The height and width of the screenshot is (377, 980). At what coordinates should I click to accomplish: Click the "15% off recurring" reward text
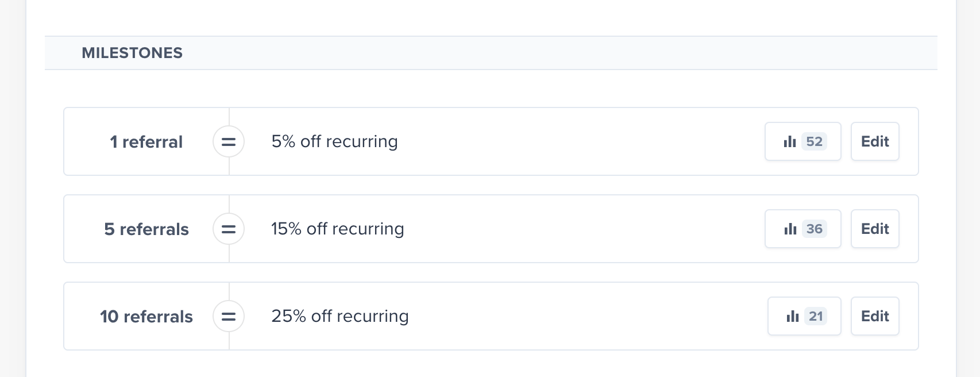[337, 229]
